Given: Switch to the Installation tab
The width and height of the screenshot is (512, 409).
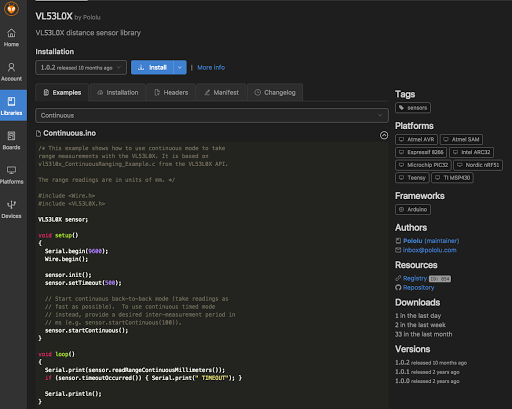Looking at the screenshot, I should (x=118, y=92).
